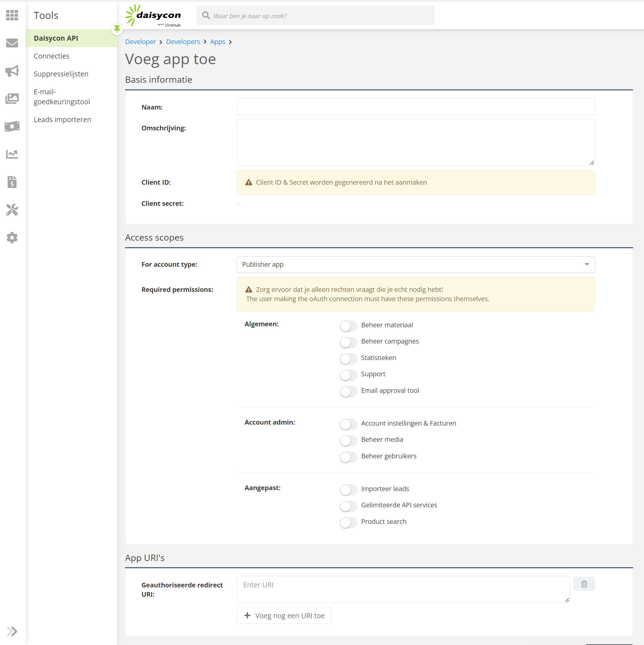Viewport: 644px width, 645px height.
Task: Turn on Product search toggle
Action: pyautogui.click(x=348, y=522)
